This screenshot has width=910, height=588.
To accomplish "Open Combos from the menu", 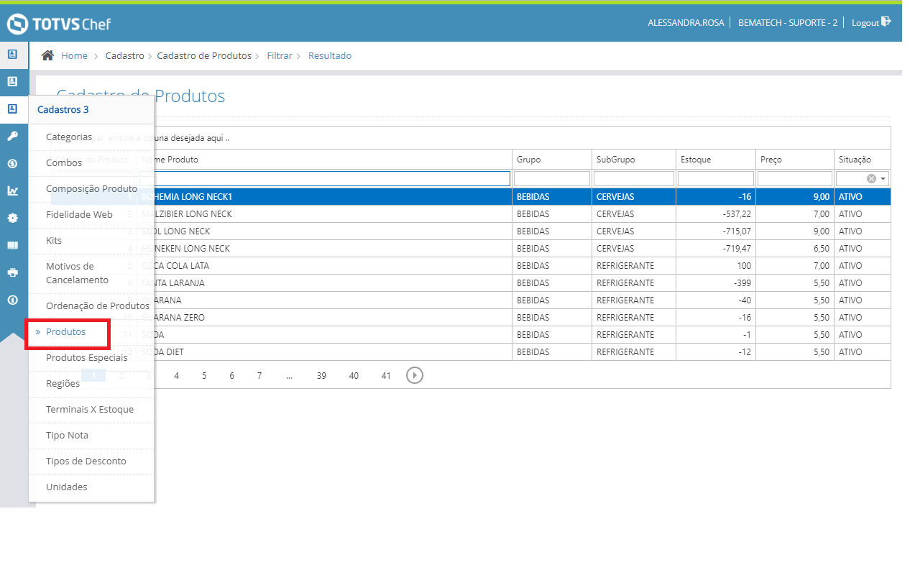I will [64, 162].
